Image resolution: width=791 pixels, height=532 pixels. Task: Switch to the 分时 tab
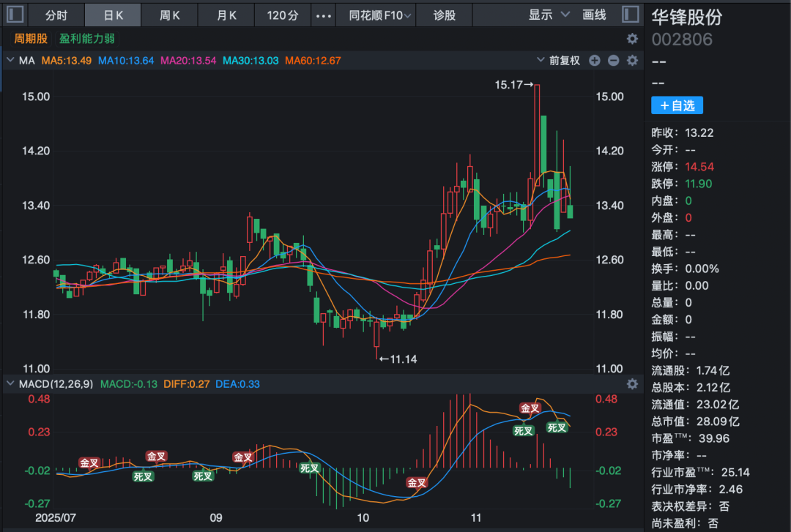(56, 15)
